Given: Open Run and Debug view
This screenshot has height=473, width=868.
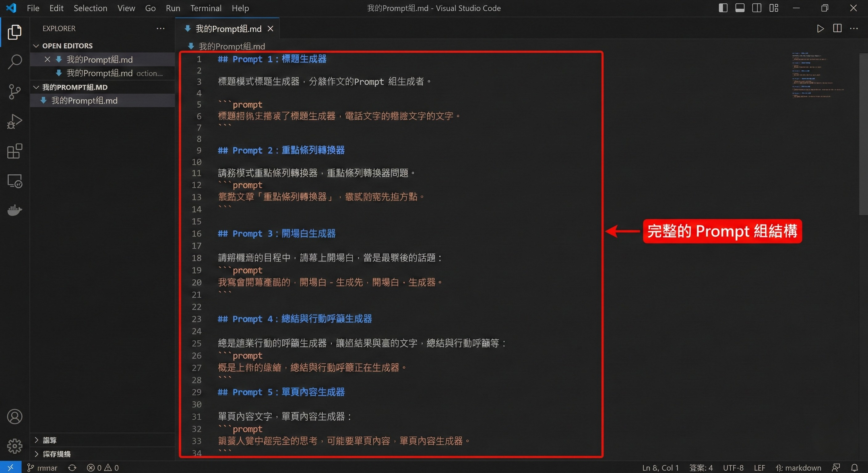Looking at the screenshot, I should click(14, 122).
